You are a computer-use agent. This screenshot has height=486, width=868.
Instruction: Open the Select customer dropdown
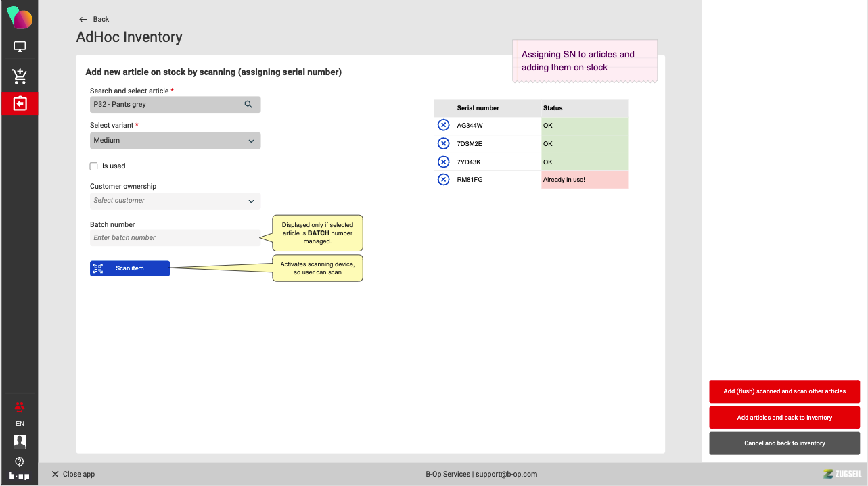175,201
